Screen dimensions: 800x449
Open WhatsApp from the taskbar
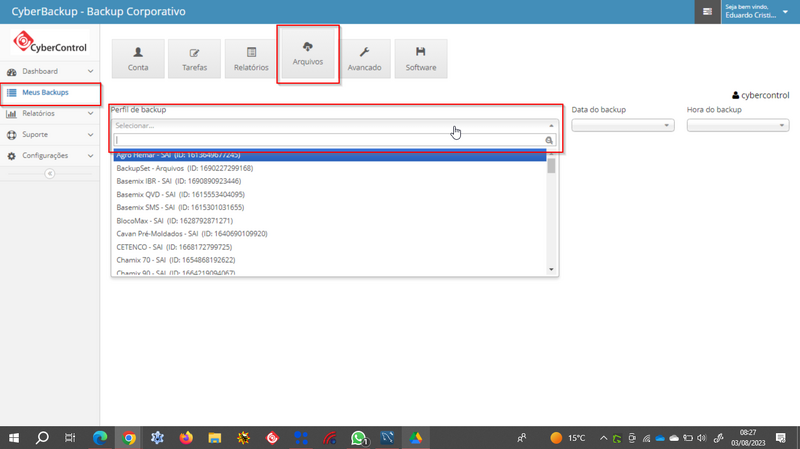point(358,438)
